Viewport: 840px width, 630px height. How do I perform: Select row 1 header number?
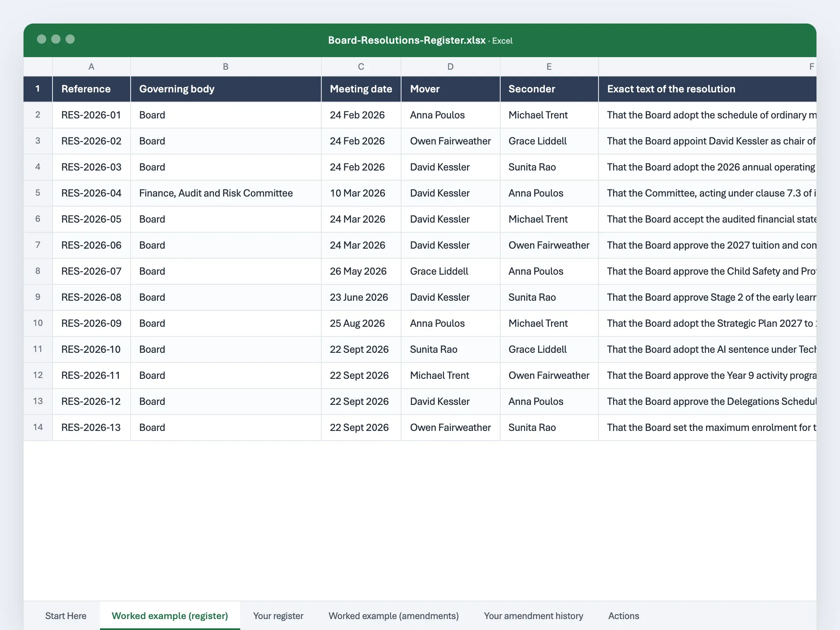38,89
